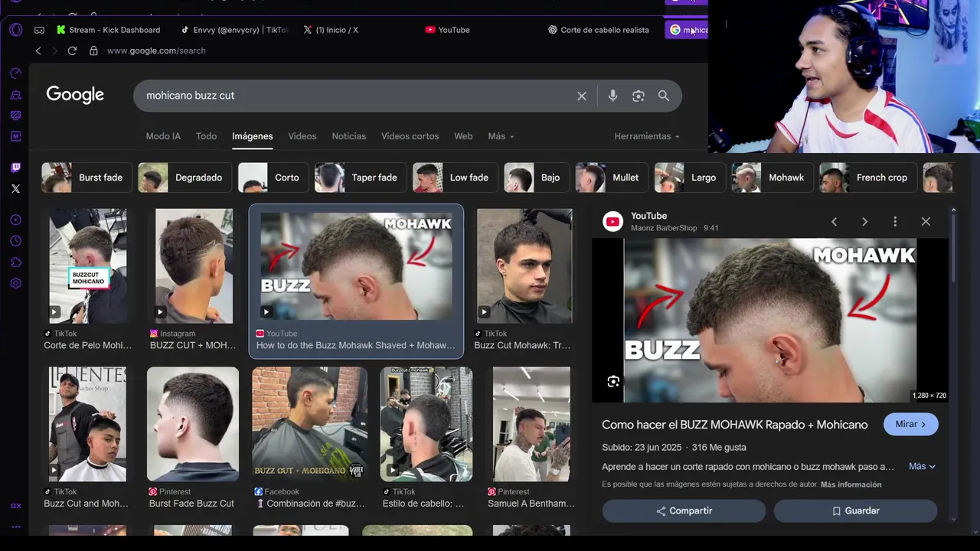Screen dimensions: 980x551
Task: Open Google Lens image search icon
Action: click(639, 96)
